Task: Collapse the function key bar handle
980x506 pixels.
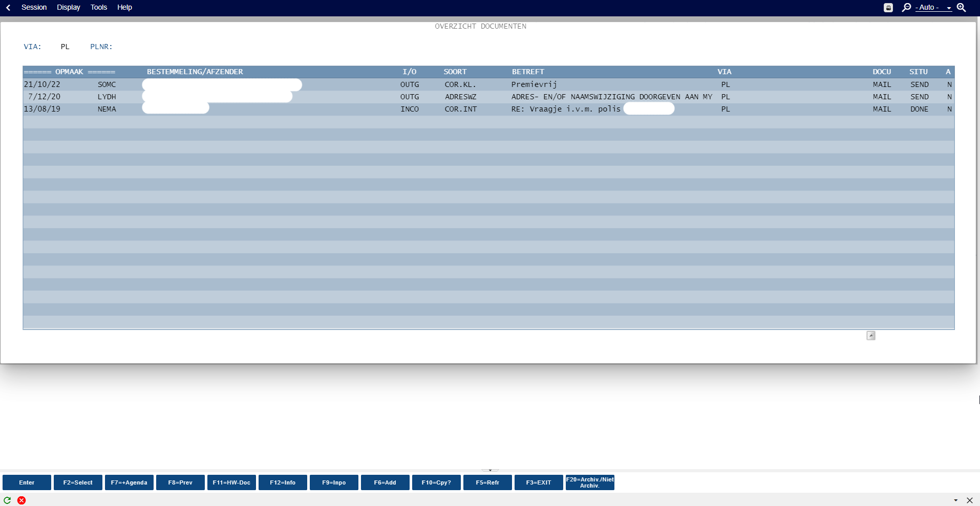Action: [x=490, y=470]
